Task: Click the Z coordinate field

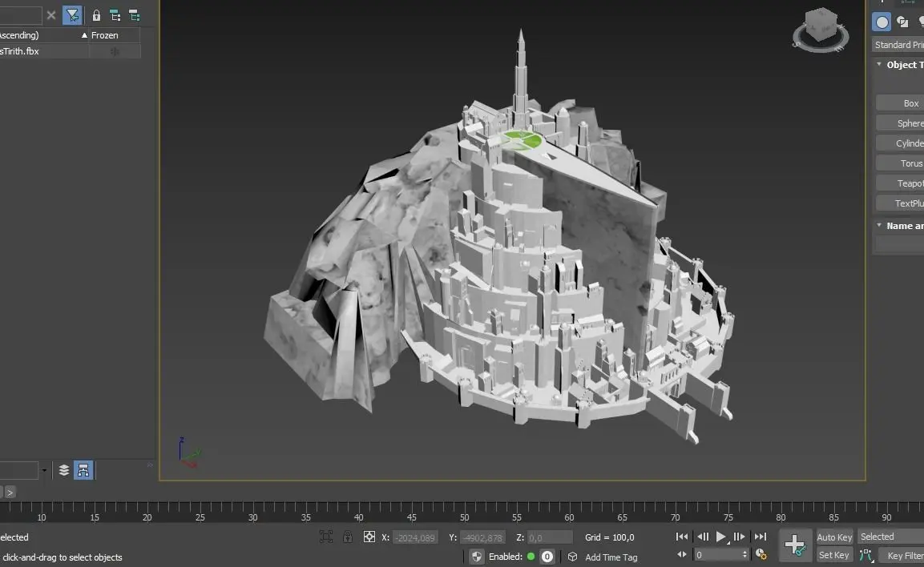Action: (x=549, y=537)
